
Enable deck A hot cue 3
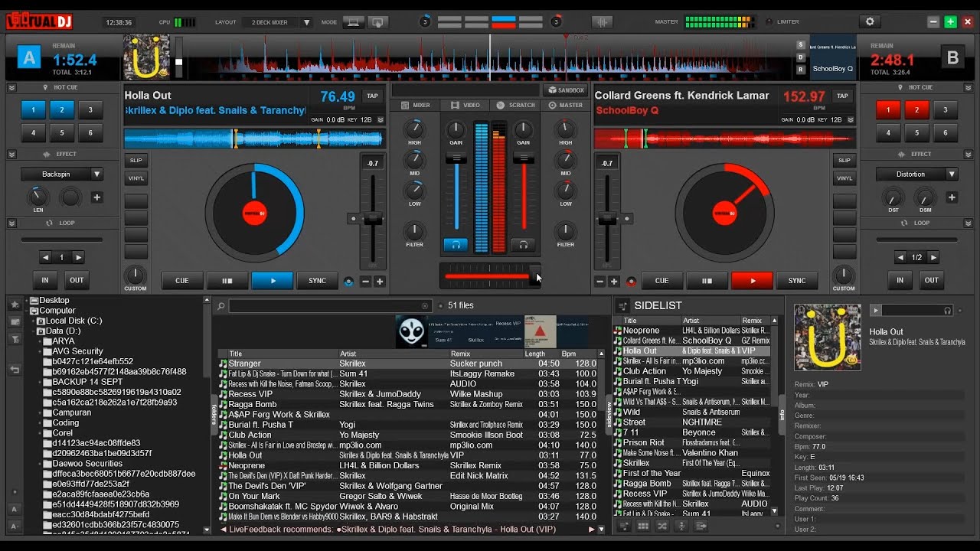90,110
